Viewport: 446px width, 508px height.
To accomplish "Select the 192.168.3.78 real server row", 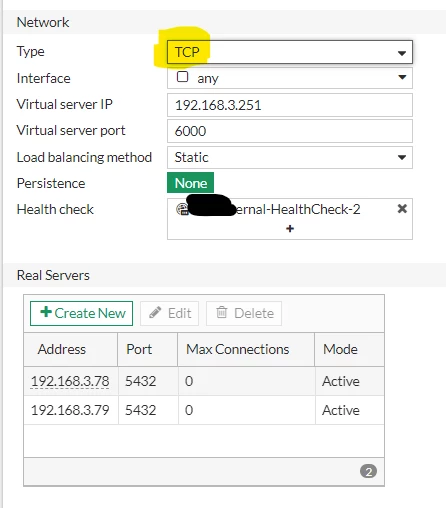I will [x=204, y=381].
